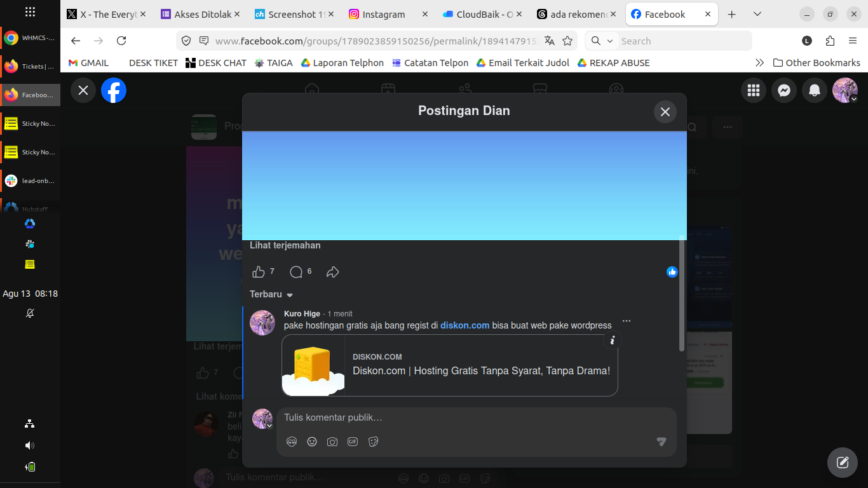The image size is (868, 488).
Task: Click the post dialog scrollbar
Action: point(682,294)
